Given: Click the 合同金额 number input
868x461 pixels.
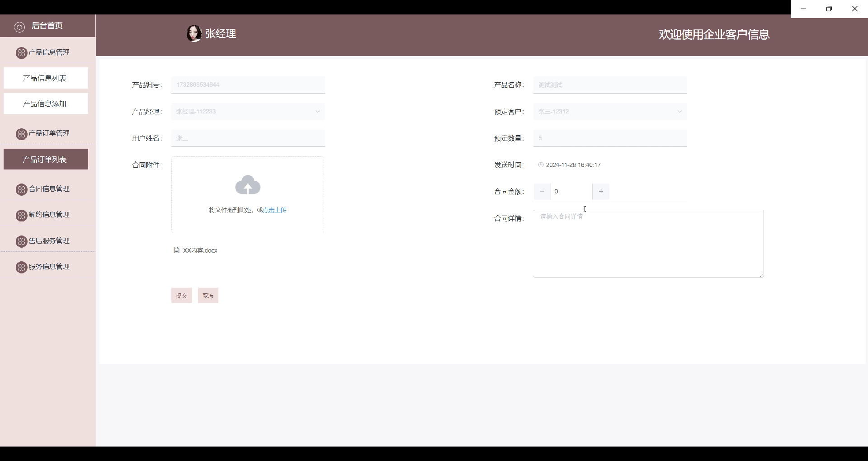Looking at the screenshot, I should [x=571, y=192].
